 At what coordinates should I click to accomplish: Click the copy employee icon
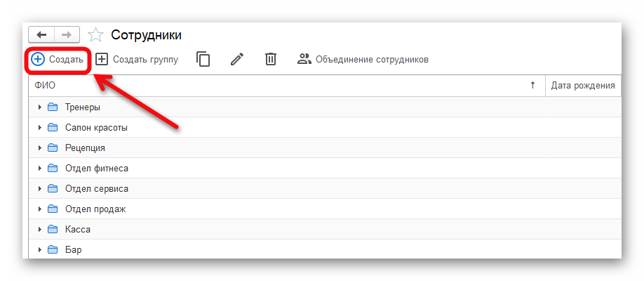click(x=203, y=60)
